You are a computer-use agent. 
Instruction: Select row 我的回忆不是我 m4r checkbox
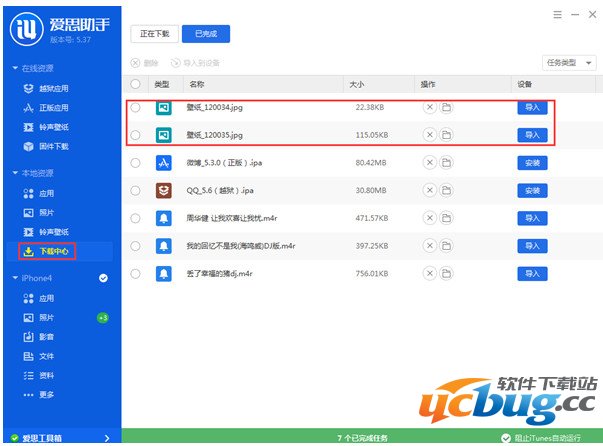click(x=135, y=246)
